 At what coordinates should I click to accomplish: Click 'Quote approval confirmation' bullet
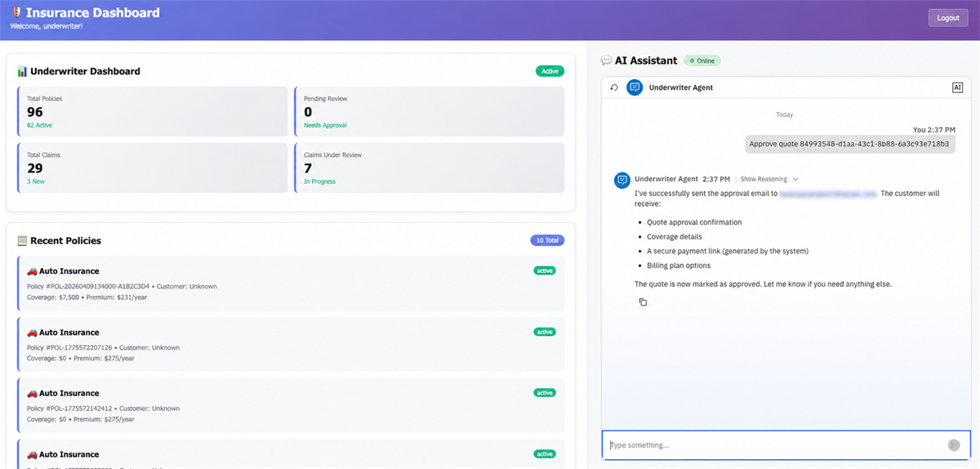tap(694, 222)
